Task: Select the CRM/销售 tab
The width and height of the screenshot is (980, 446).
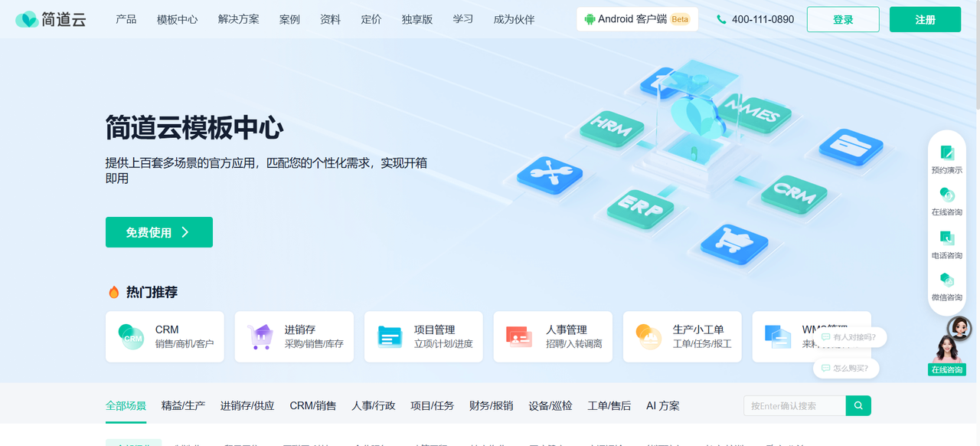Action: click(x=312, y=405)
